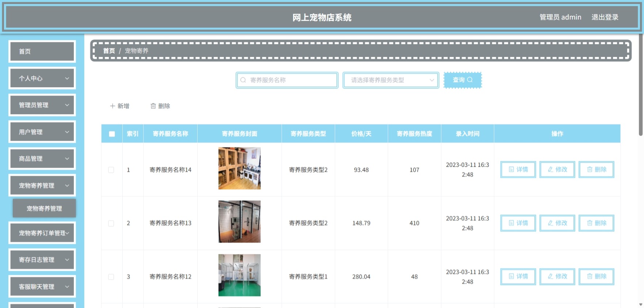644x308 pixels.
Task: Click 修改 pencil icon for 寄养服务名称13
Action: [x=550, y=223]
